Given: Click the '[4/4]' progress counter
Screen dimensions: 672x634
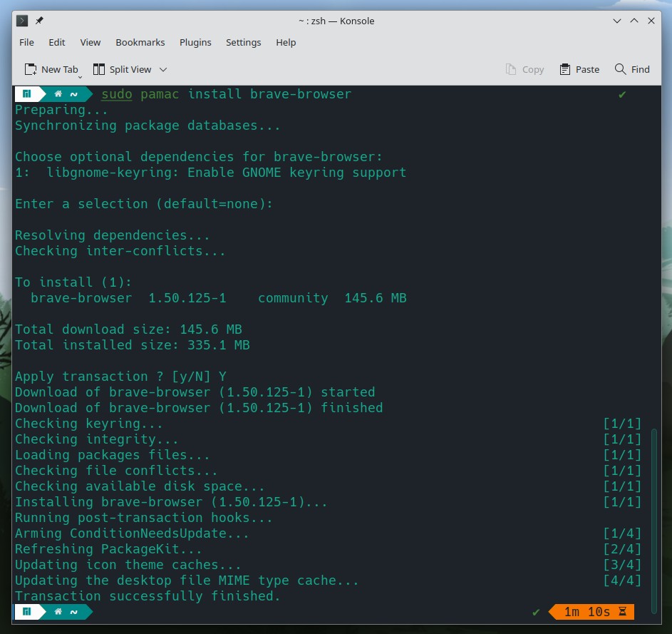Looking at the screenshot, I should click(622, 581).
